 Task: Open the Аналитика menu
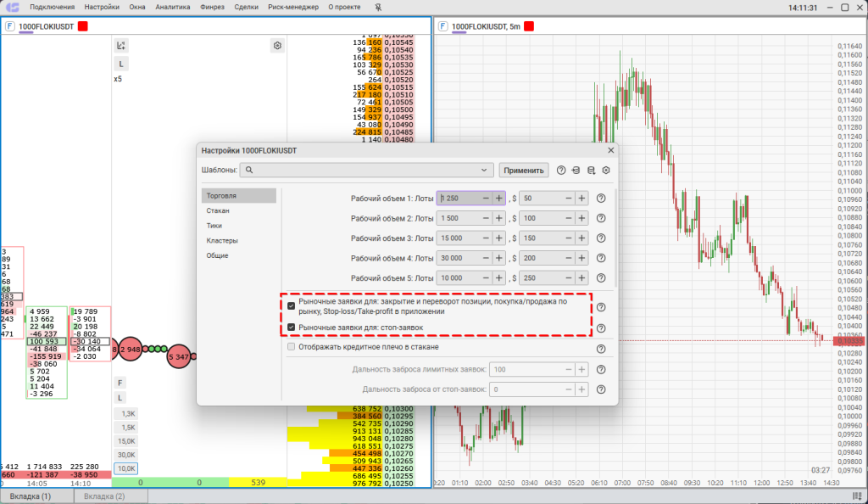click(172, 7)
